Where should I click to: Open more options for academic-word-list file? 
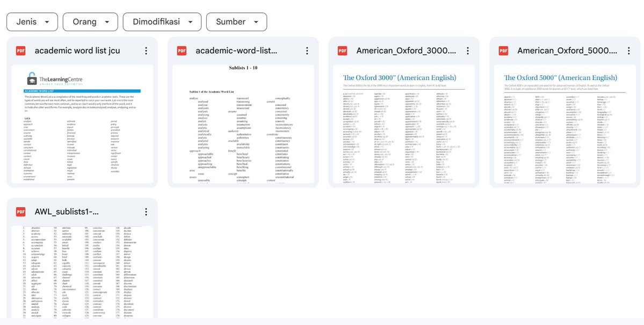(x=307, y=51)
